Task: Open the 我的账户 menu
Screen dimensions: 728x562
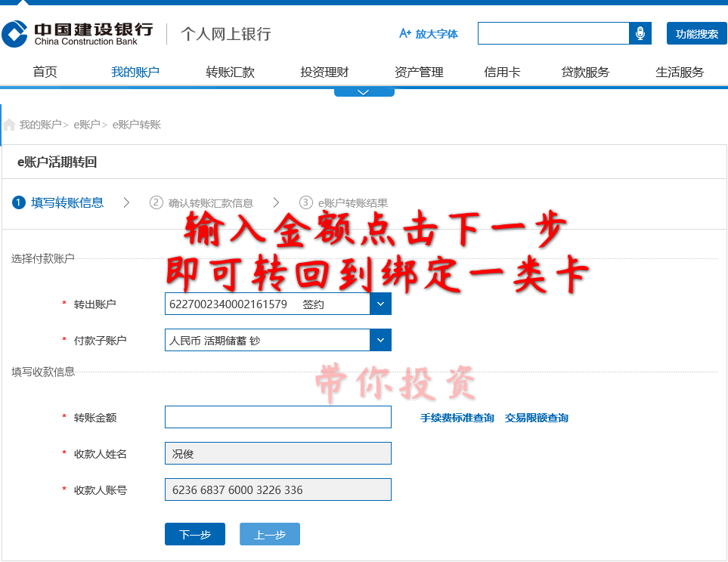Action: pyautogui.click(x=135, y=72)
